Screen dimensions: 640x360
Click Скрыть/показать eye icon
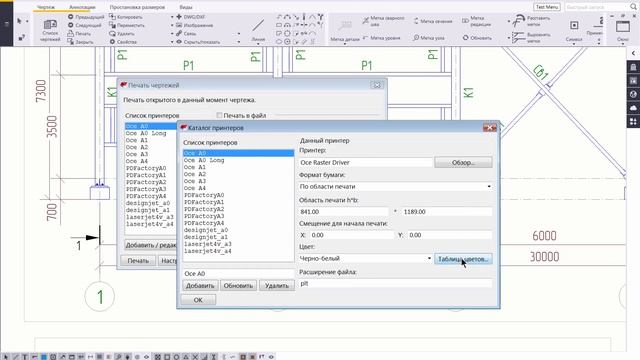click(x=179, y=42)
